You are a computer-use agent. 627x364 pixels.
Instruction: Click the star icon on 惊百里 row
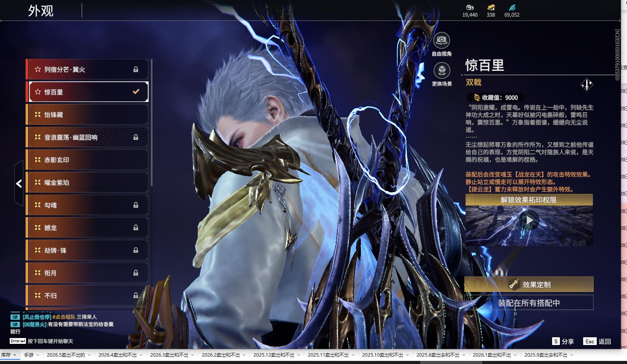point(38,92)
